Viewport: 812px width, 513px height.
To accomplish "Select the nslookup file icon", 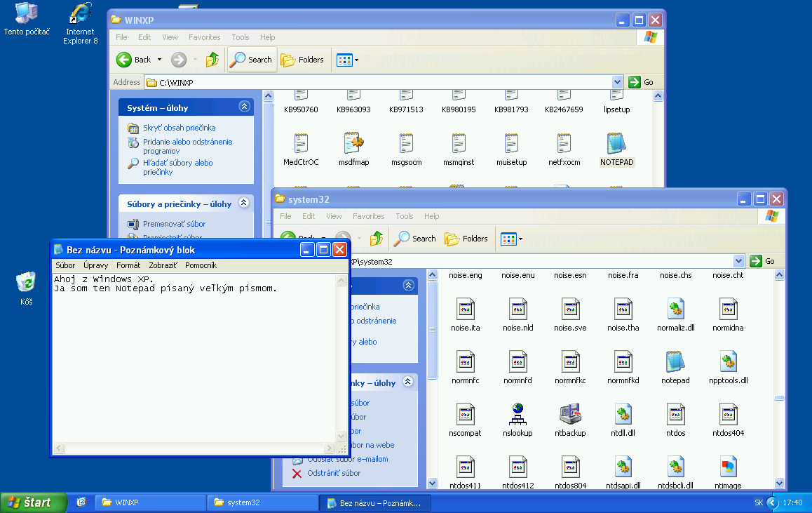I will pos(517,415).
